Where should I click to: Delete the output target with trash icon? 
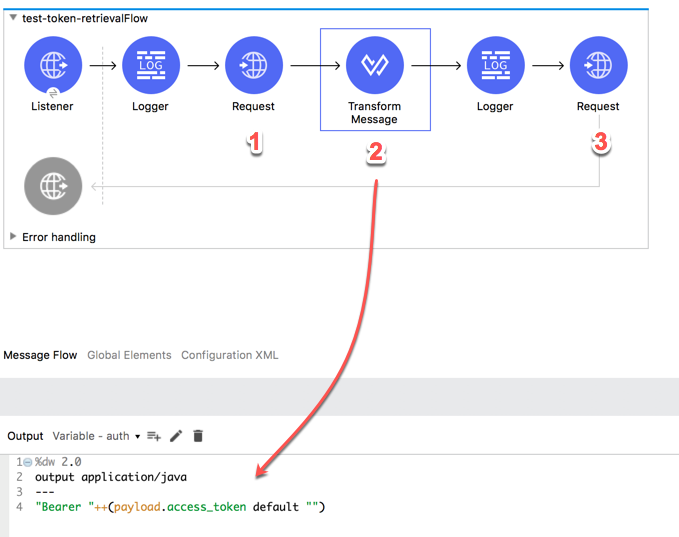tap(198, 436)
